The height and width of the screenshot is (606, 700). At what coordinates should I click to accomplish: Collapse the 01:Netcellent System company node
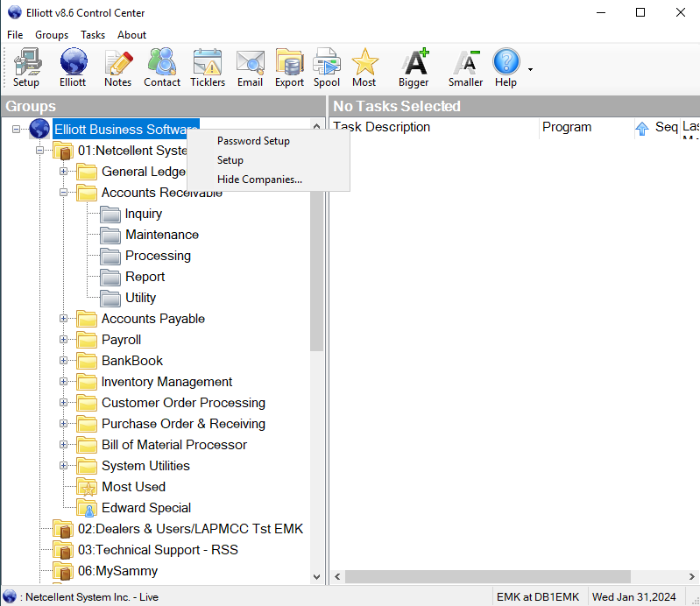tap(39, 151)
